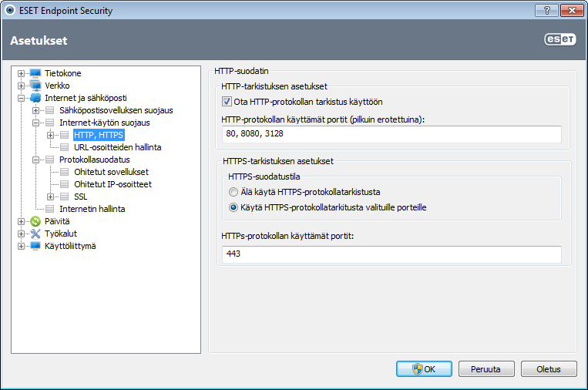Click the Internet ja sähköposti globe icon
The width and height of the screenshot is (588, 390).
click(x=35, y=98)
